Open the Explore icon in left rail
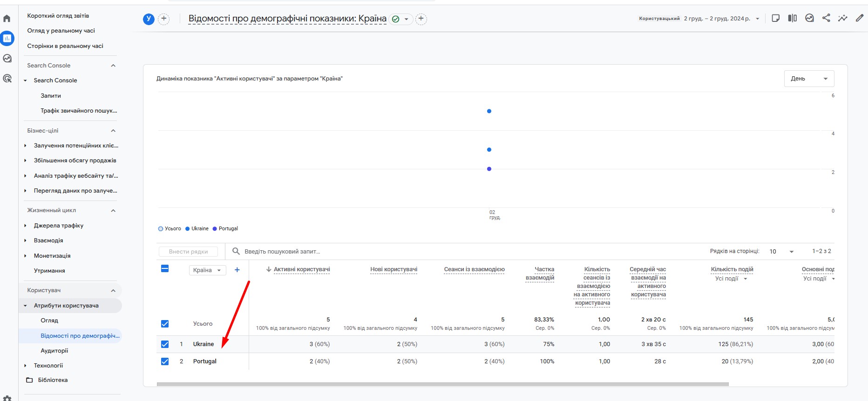The width and height of the screenshot is (868, 401). [x=7, y=59]
